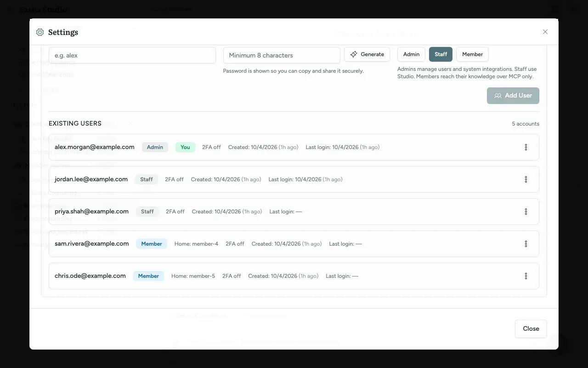This screenshot has width=588, height=368.
Task: Click the alex.morgan@example.com email text
Action: click(95, 147)
